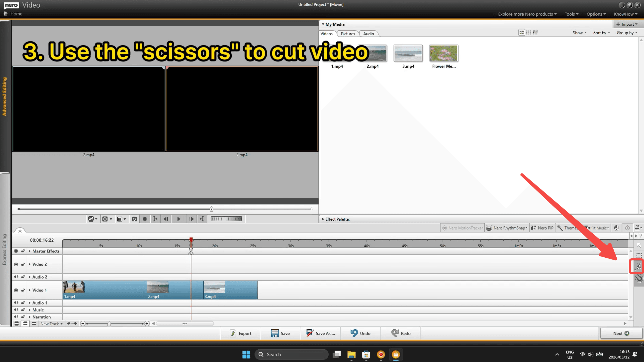The width and height of the screenshot is (644, 362).
Task: Open the New Track dropdown
Action: [52, 324]
